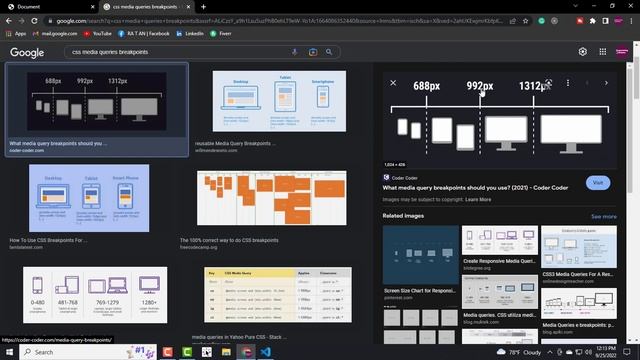Screen dimensions: 640x360
Task: Go back using the browser back arrow
Action: pos(9,20)
